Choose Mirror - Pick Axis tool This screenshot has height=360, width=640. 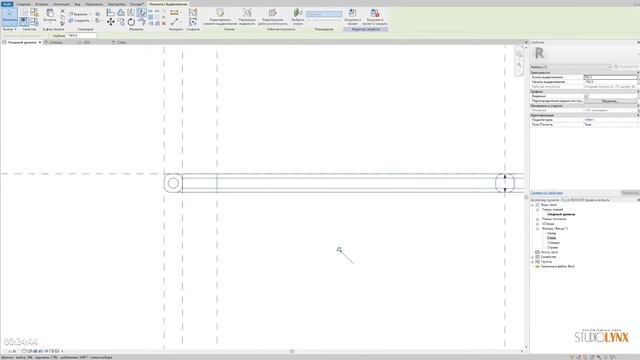pos(131,13)
